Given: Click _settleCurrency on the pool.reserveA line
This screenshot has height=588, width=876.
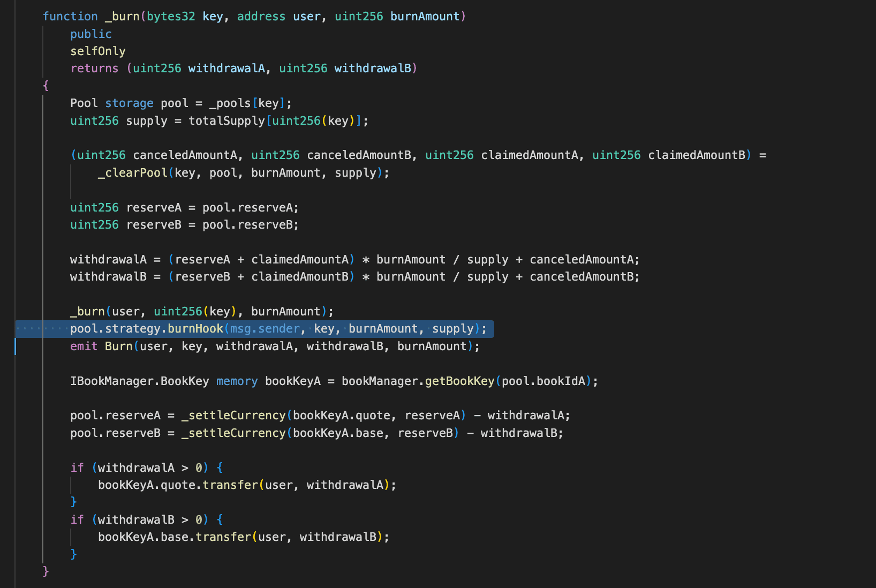Looking at the screenshot, I should pyautogui.click(x=233, y=416).
